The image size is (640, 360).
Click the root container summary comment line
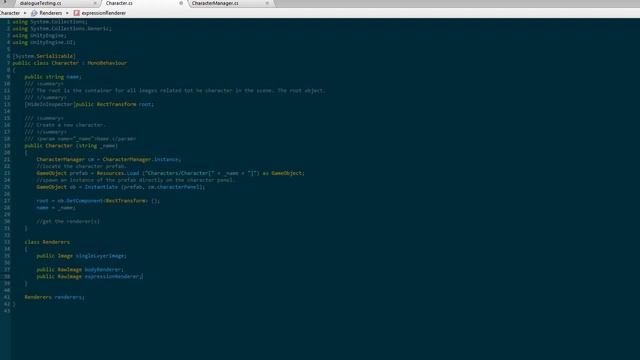coord(175,91)
